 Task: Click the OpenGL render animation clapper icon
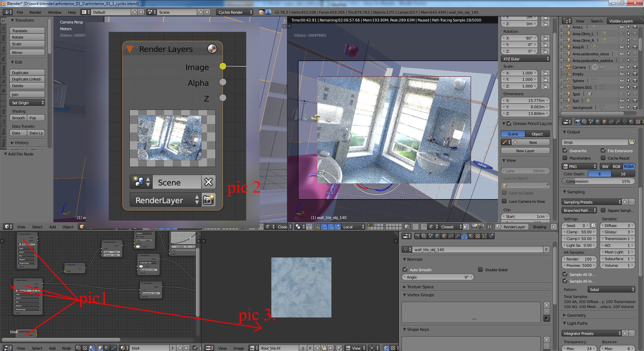(x=481, y=227)
